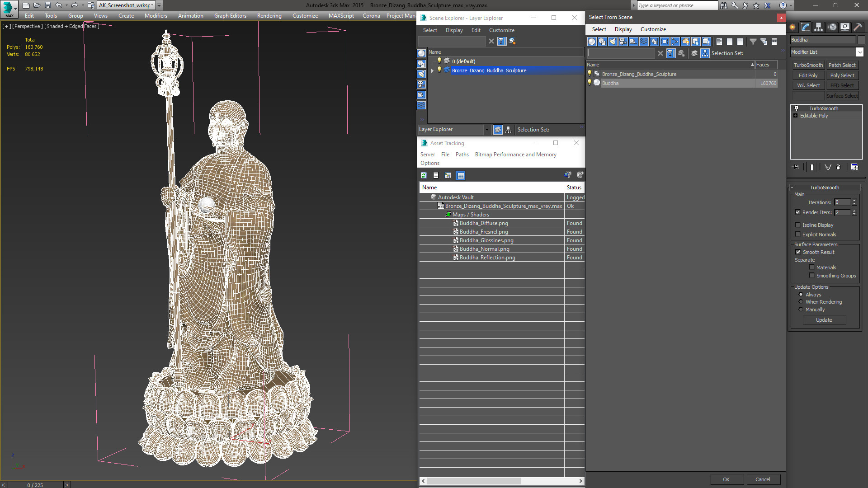Open the Modifier List dropdown
The height and width of the screenshot is (488, 868).
click(859, 52)
